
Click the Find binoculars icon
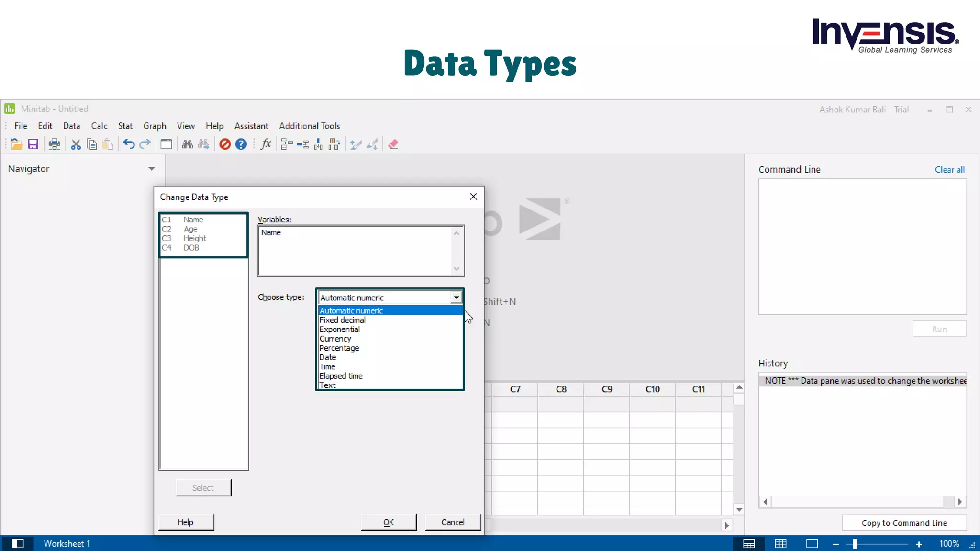(x=188, y=144)
